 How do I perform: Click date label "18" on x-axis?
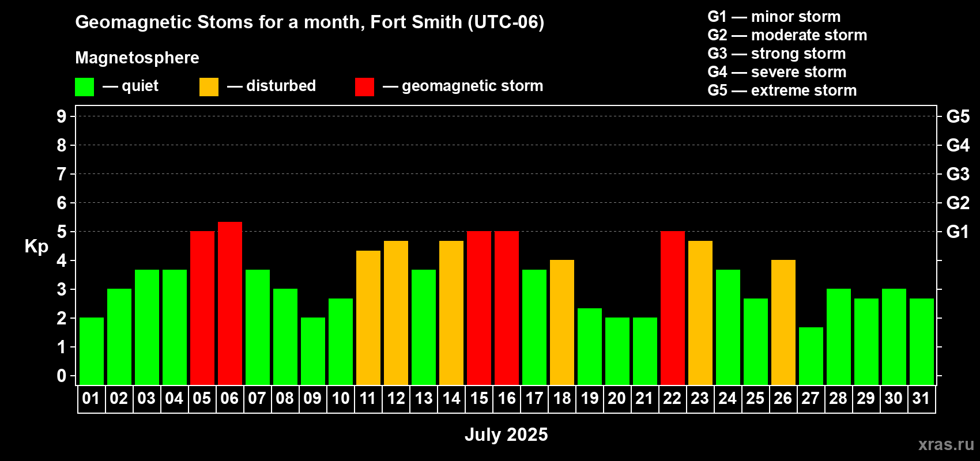pyautogui.click(x=562, y=398)
